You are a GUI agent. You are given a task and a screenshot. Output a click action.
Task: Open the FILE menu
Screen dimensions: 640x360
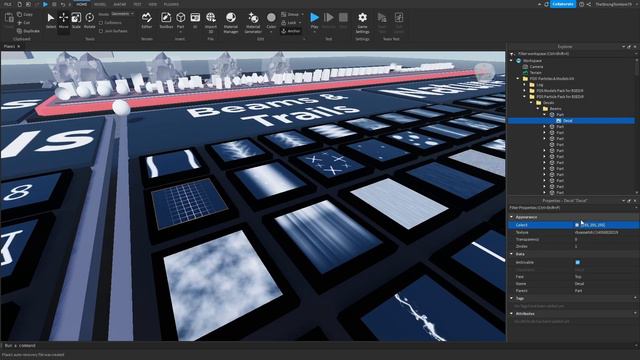pyautogui.click(x=7, y=4)
